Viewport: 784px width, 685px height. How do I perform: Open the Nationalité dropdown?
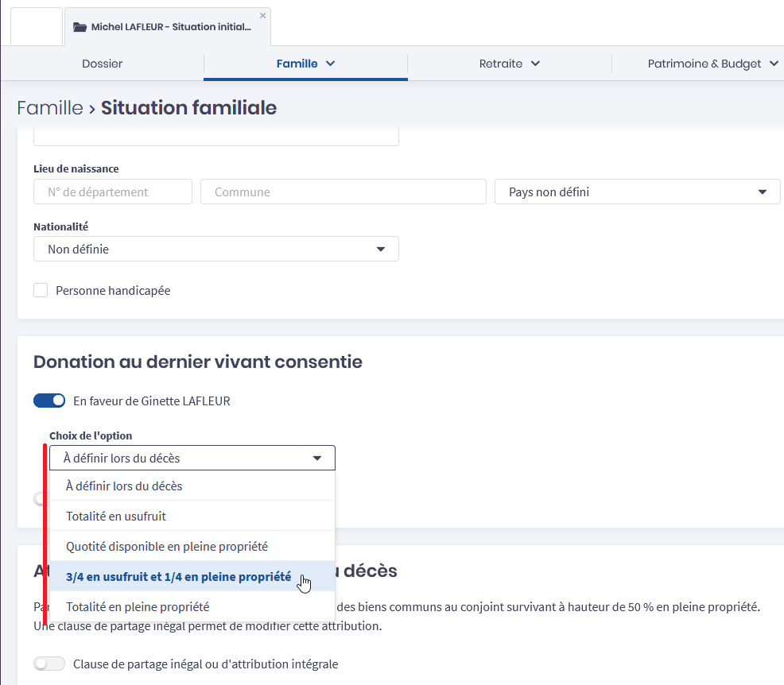pyautogui.click(x=215, y=250)
